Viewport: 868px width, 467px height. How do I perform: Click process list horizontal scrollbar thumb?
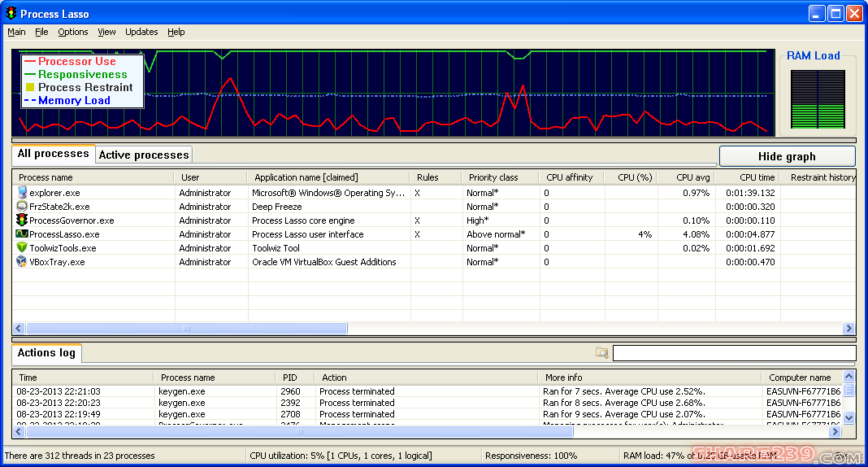click(187, 328)
